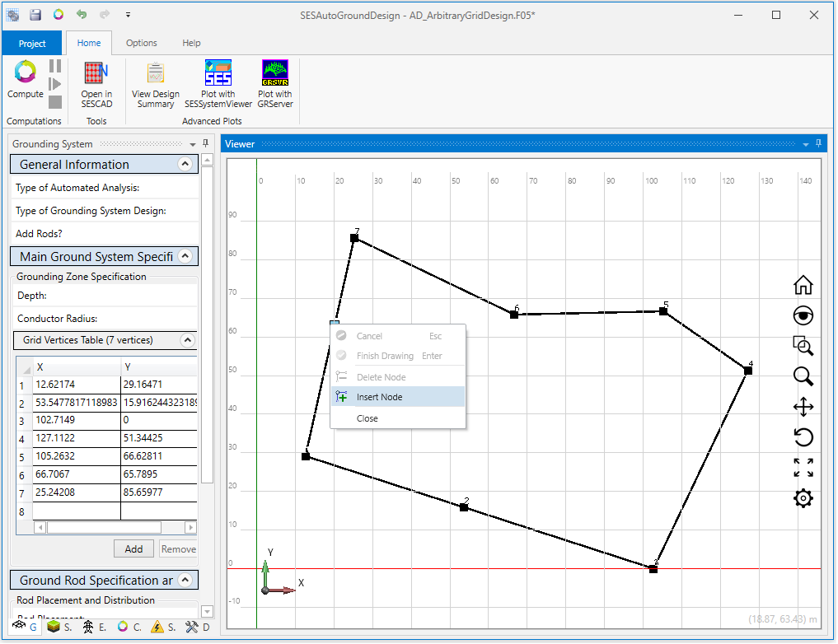Screen dimensions: 838x644
Task: Click the Pause computation icon
Action: pyautogui.click(x=55, y=66)
